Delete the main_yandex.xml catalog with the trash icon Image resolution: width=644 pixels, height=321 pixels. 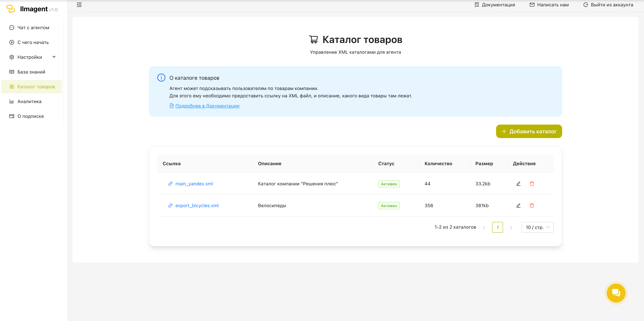point(531,184)
